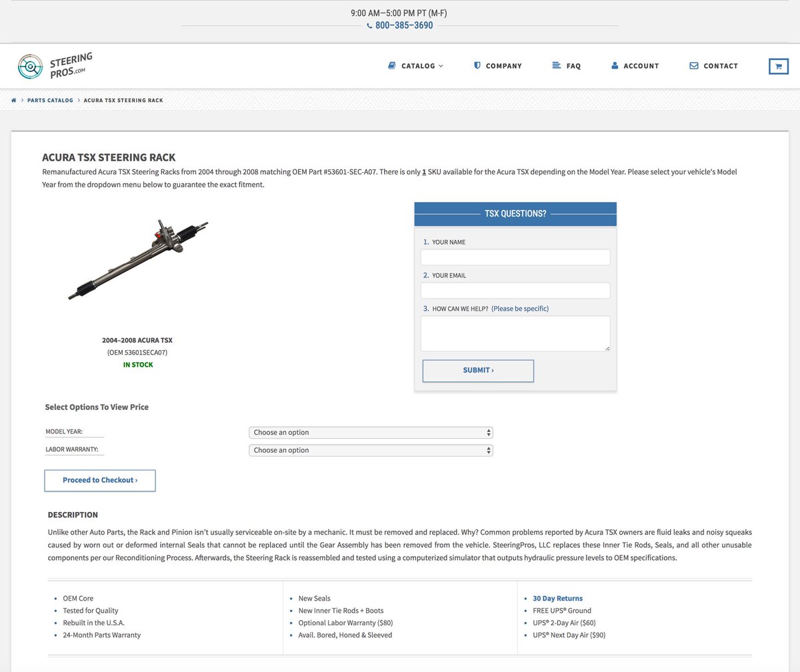Click the catalog book icon
Image resolution: width=800 pixels, height=672 pixels.
392,65
